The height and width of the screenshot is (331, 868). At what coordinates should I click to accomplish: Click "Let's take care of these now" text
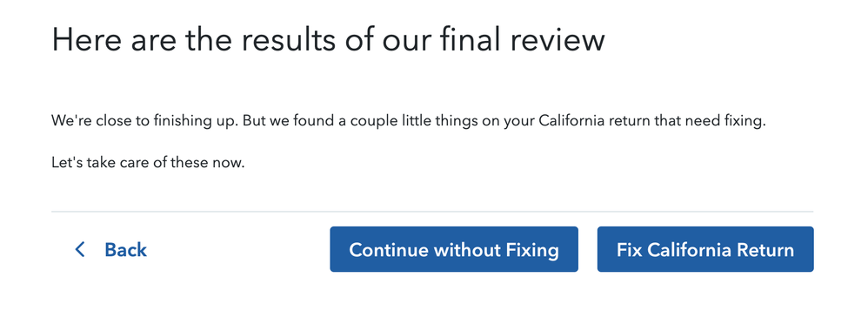pos(148,163)
